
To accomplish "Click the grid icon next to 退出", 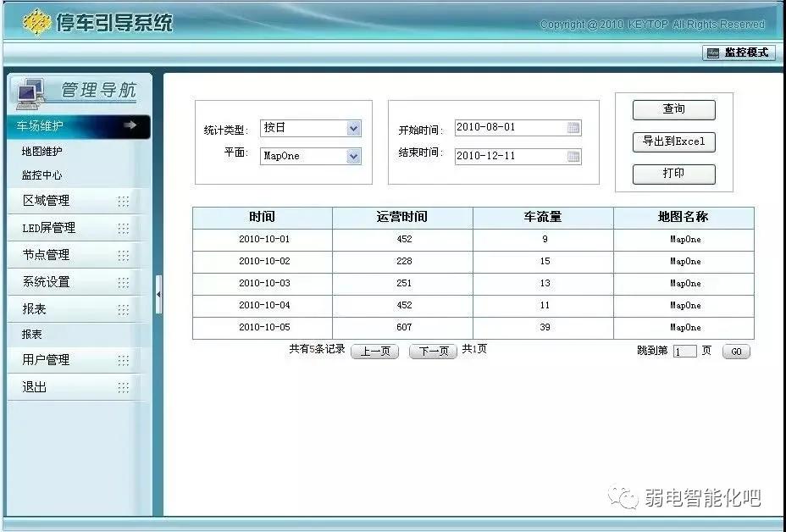I will (x=125, y=387).
